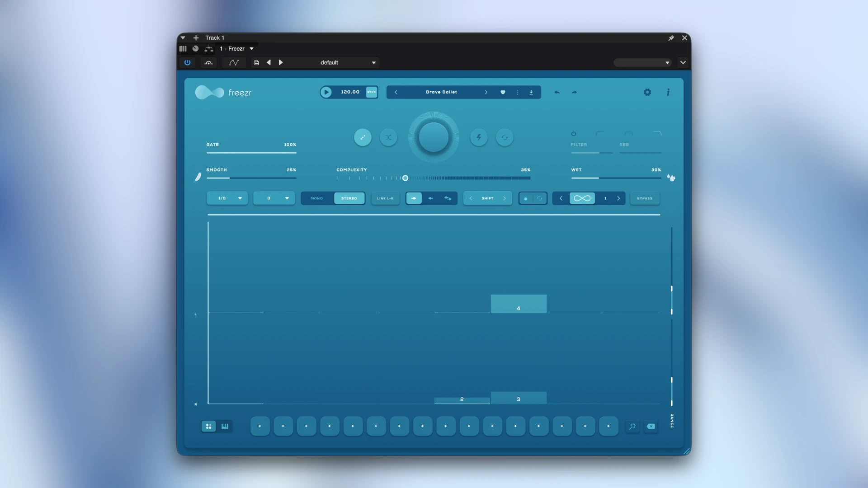Favorite the Brave Ballet preset with heart
868x488 pixels.
(x=503, y=92)
